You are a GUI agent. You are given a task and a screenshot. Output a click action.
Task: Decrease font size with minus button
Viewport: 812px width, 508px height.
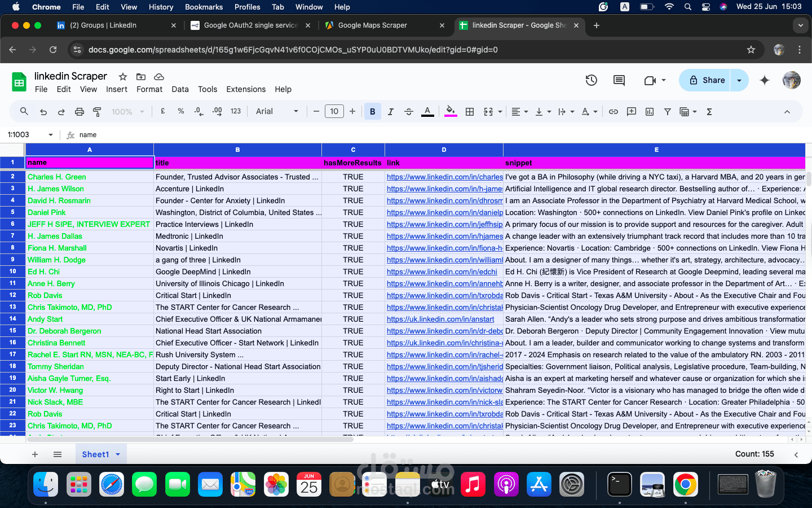(x=316, y=111)
